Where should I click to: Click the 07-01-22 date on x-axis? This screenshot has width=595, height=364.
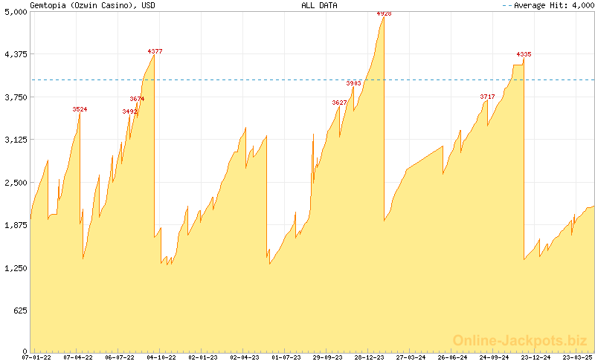36,357
